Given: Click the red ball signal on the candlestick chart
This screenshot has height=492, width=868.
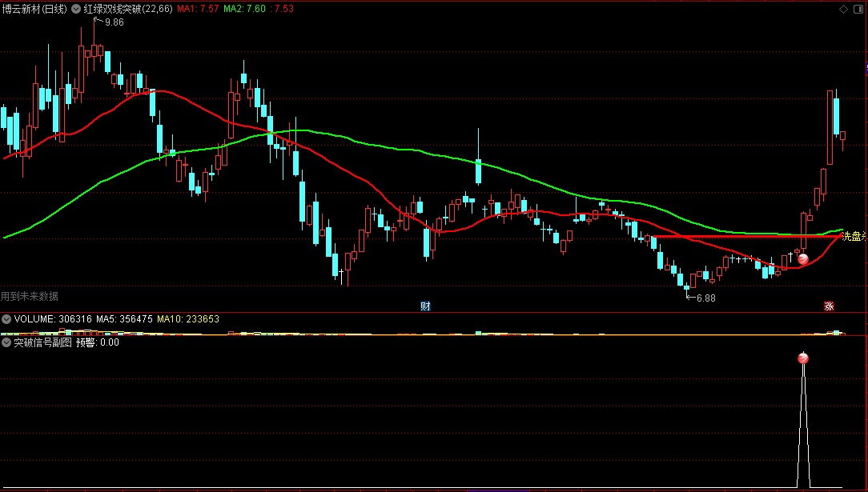Looking at the screenshot, I should click(802, 258).
